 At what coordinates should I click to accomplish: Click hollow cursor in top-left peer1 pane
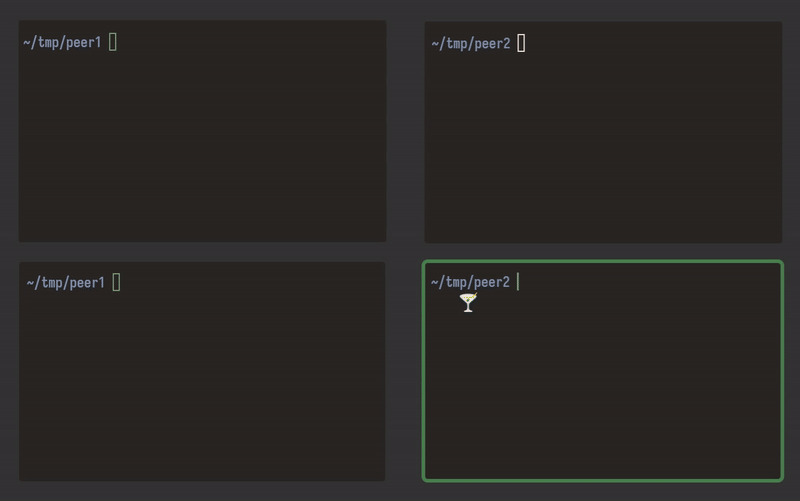tap(113, 42)
